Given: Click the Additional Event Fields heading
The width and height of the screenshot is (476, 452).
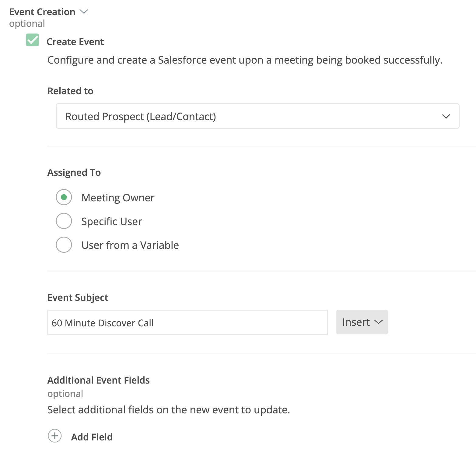Looking at the screenshot, I should (98, 380).
